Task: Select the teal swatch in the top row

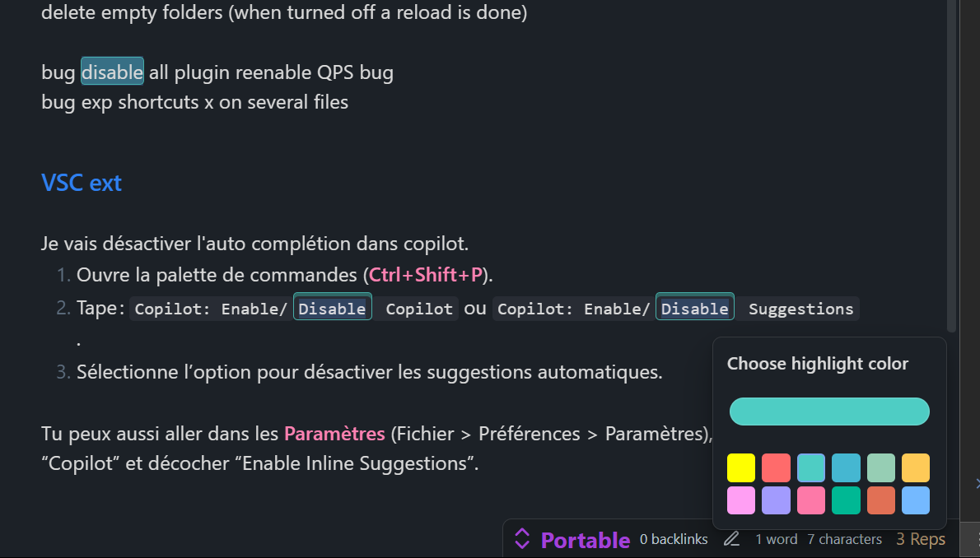Action: point(811,467)
